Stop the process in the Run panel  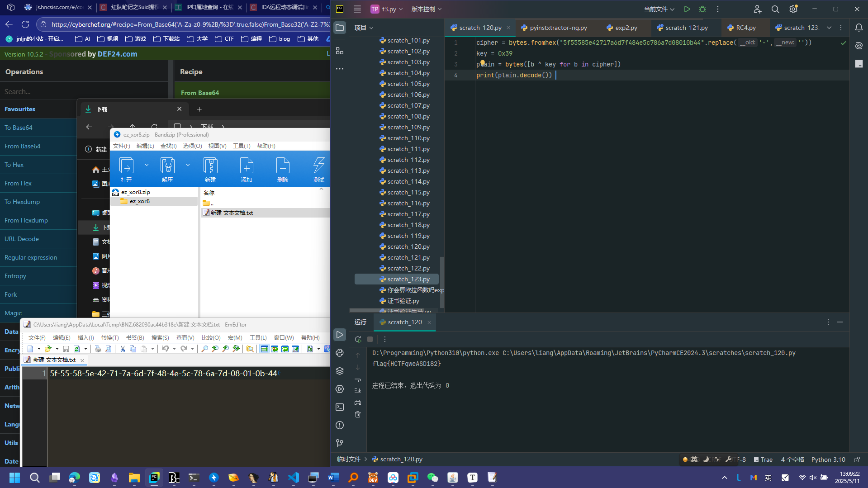[x=370, y=339]
